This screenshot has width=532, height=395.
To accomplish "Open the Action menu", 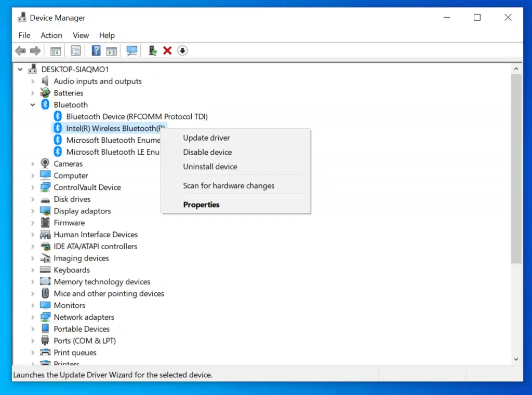I will pyautogui.click(x=51, y=35).
